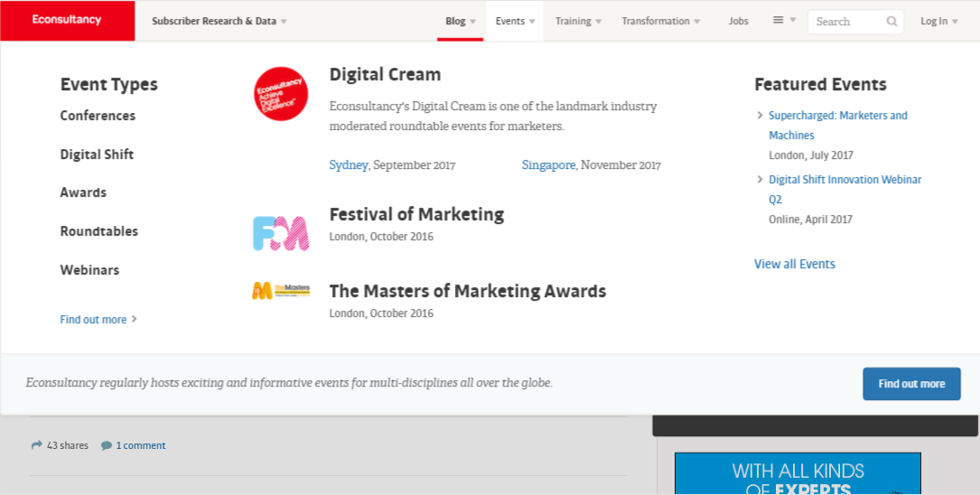Click the 1 comment link
Image resolution: width=980 pixels, height=495 pixels.
click(141, 445)
